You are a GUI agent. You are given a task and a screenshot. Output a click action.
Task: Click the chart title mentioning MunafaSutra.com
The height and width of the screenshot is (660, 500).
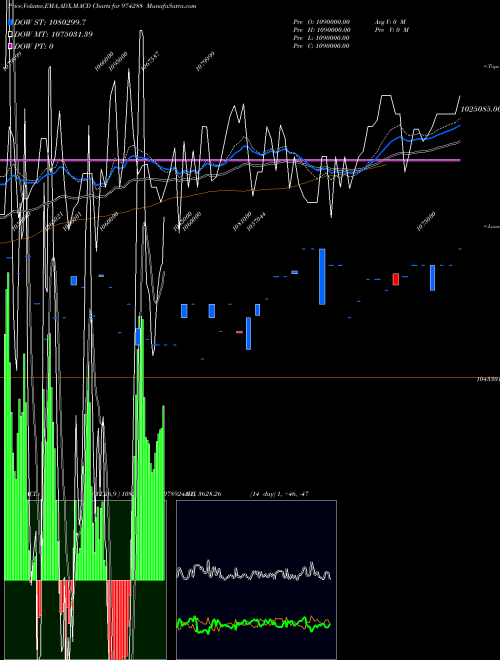[102, 6]
